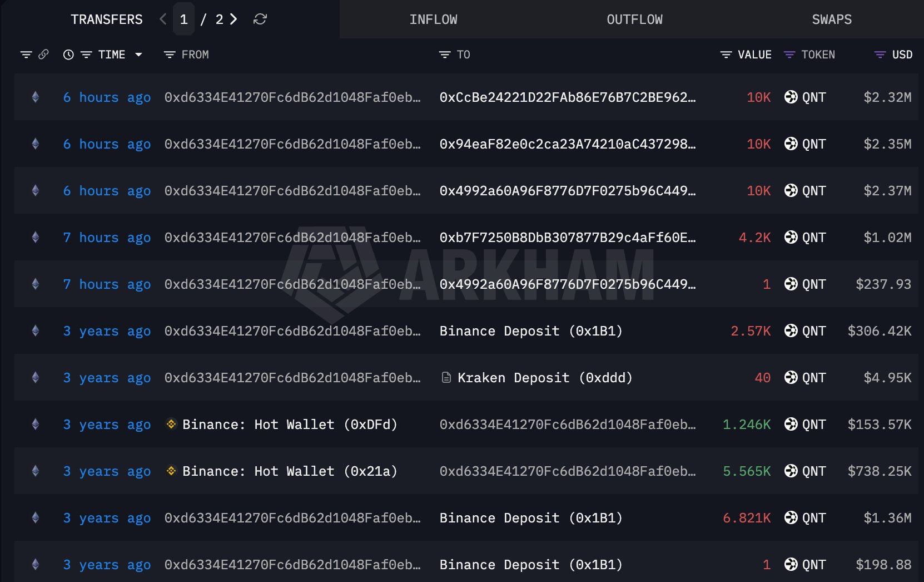Click Ethereum icon on $153.57K row

[x=36, y=425]
